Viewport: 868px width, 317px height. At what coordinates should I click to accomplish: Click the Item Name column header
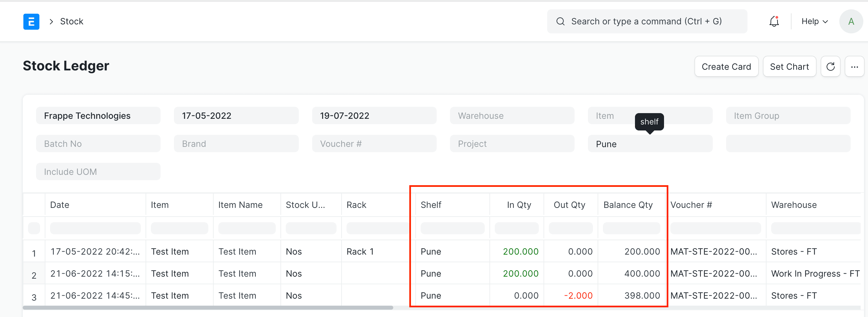click(x=247, y=205)
